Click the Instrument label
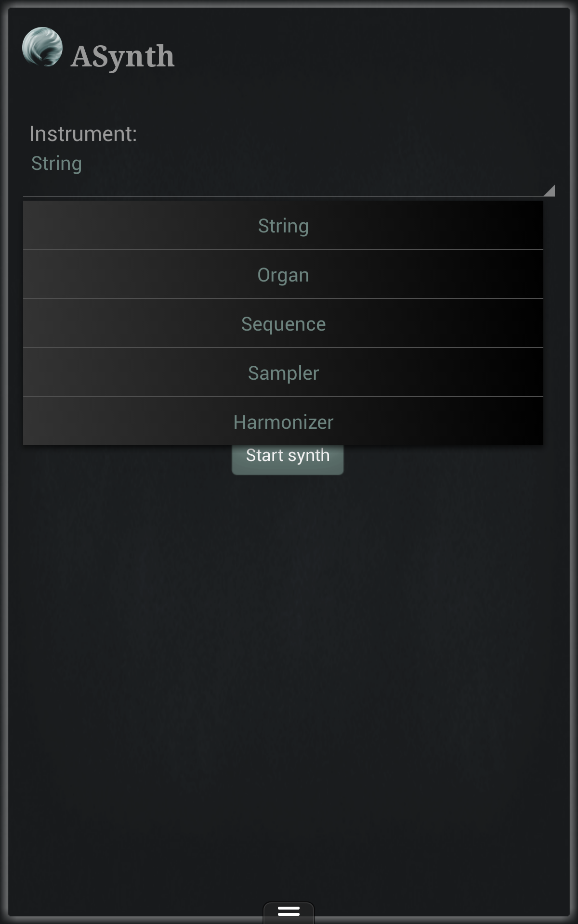Screen dimensions: 578x924 click(83, 134)
